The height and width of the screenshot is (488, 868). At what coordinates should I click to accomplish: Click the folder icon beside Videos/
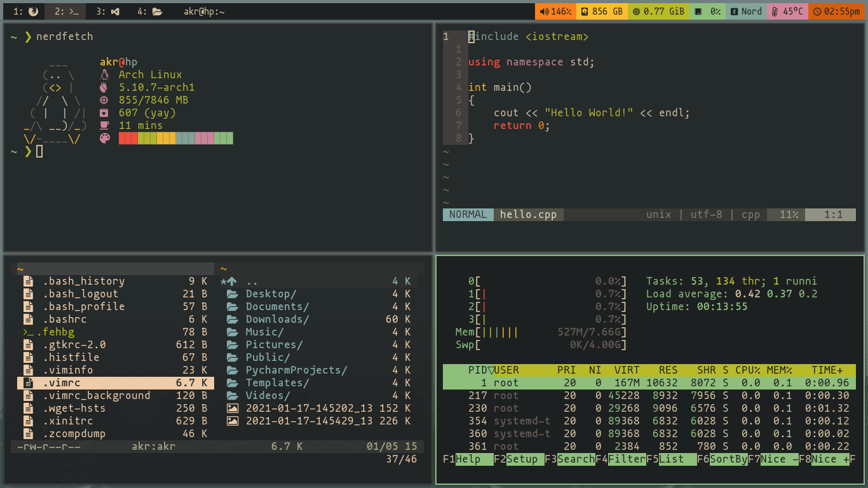(x=233, y=395)
